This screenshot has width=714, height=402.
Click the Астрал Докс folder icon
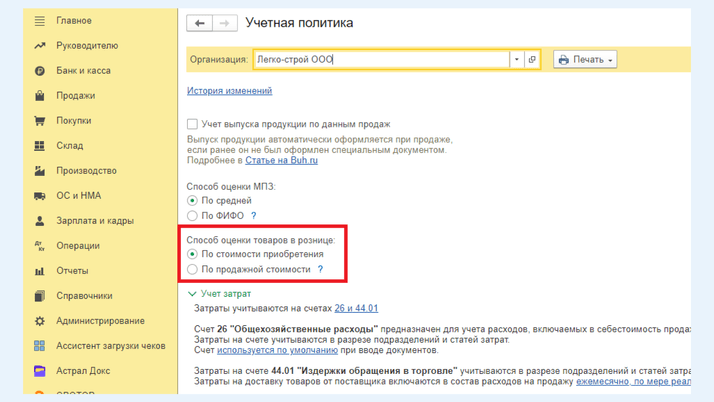tap(40, 371)
